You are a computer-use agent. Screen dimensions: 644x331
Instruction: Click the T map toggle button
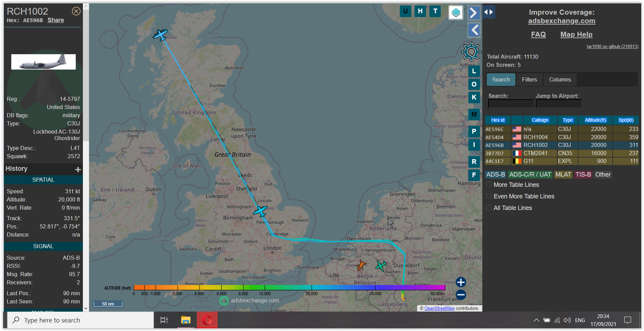(x=435, y=11)
